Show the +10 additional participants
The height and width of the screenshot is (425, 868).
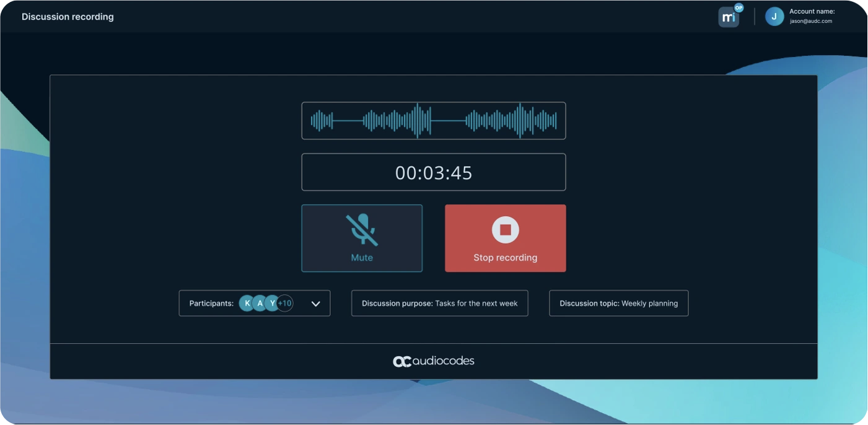coord(285,304)
